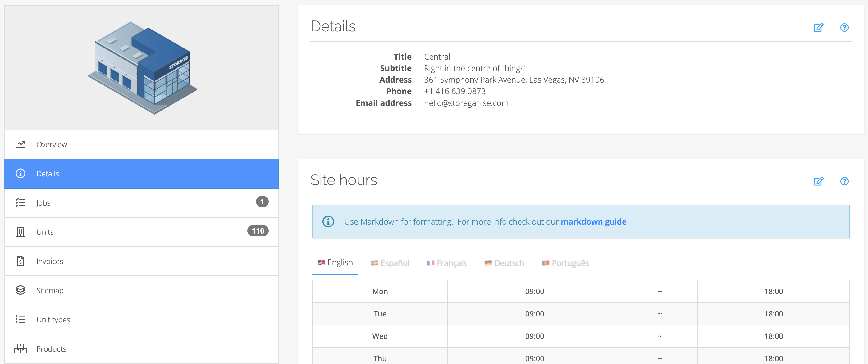Click the 110 units count badge

point(258,231)
